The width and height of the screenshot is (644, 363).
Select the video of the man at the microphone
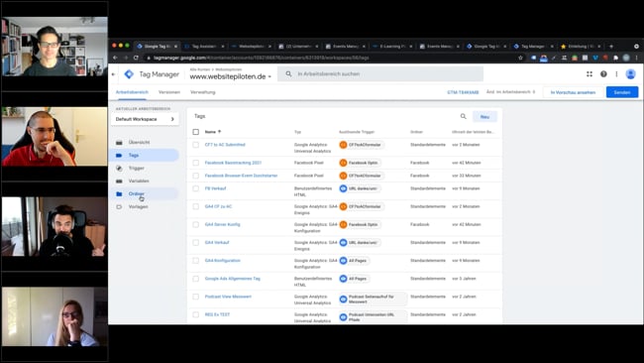pyautogui.click(x=54, y=226)
